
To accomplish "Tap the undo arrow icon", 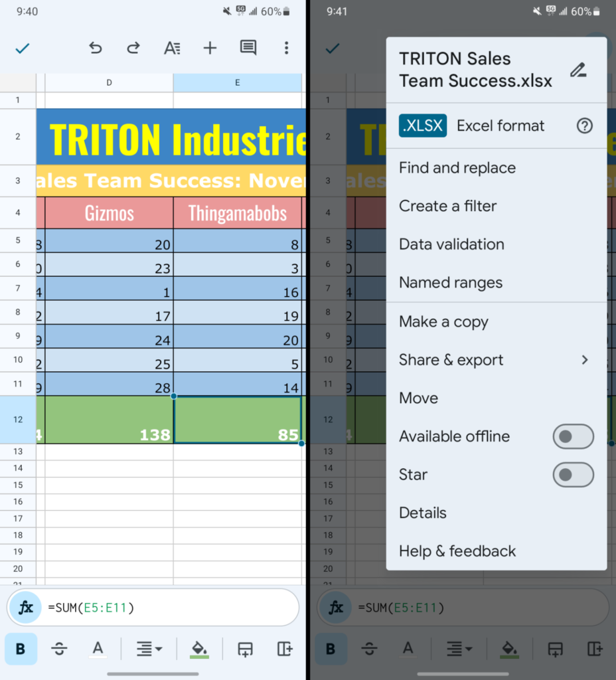I will tap(96, 48).
